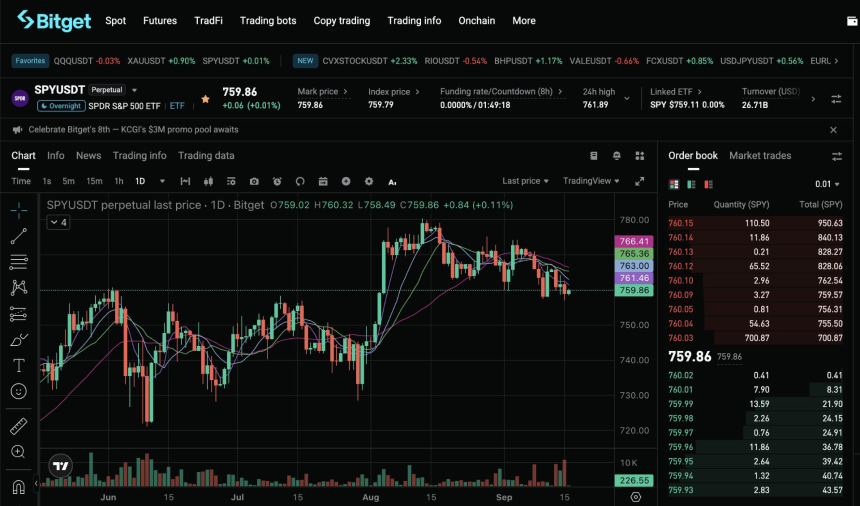Viewport: 860px width, 506px height.
Task: Expand the SPYUSDT pair selector arrow
Action: tap(134, 90)
